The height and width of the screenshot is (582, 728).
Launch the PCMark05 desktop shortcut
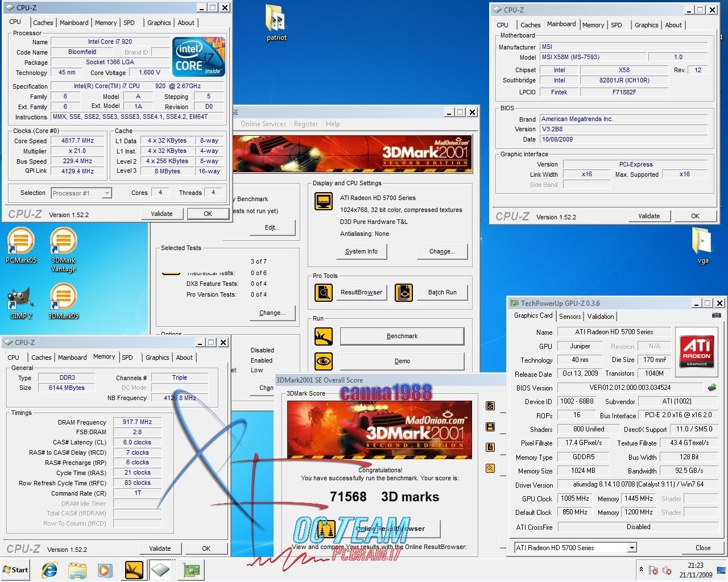(21, 245)
